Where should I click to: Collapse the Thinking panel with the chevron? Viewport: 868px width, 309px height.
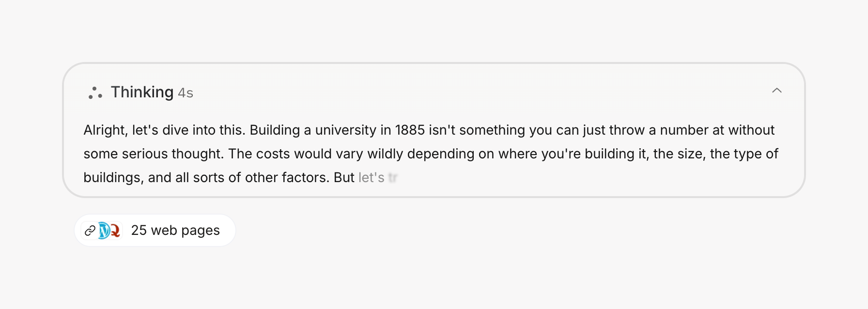(x=776, y=91)
